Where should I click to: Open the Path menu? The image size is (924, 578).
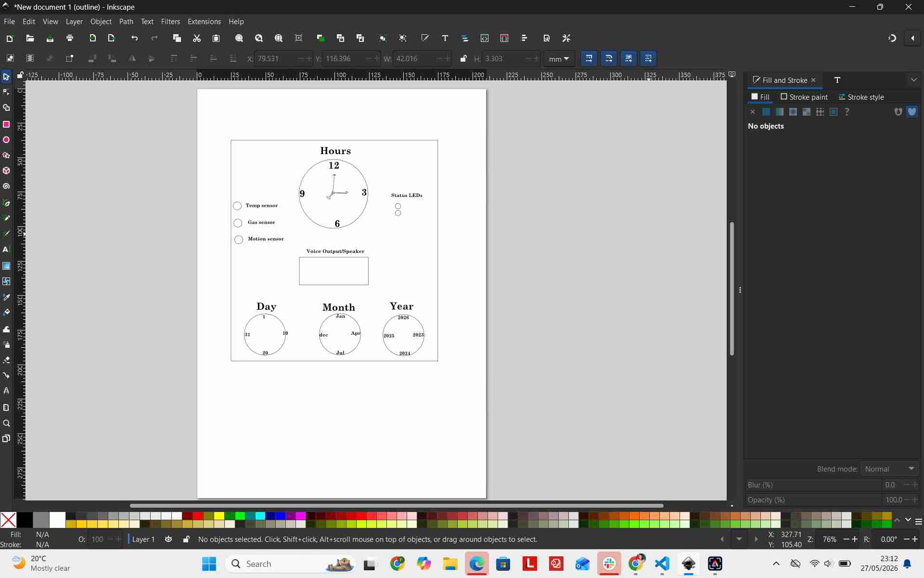pos(126,22)
